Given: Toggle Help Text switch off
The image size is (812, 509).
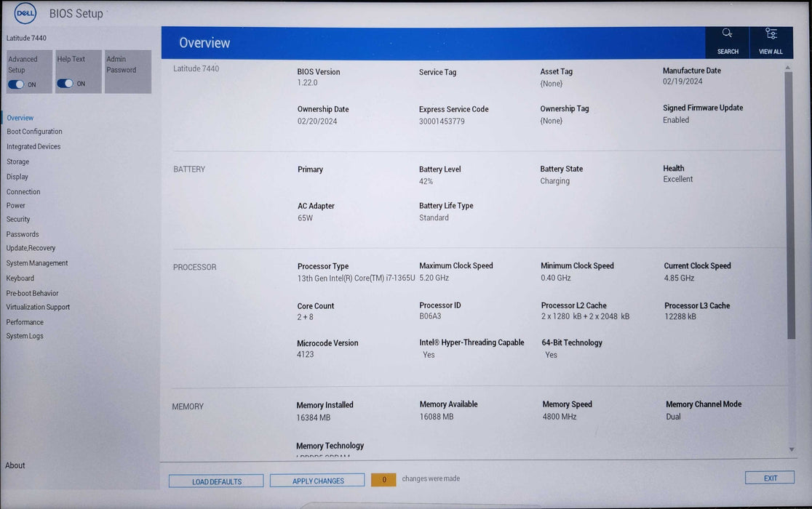Looking at the screenshot, I should (x=65, y=84).
